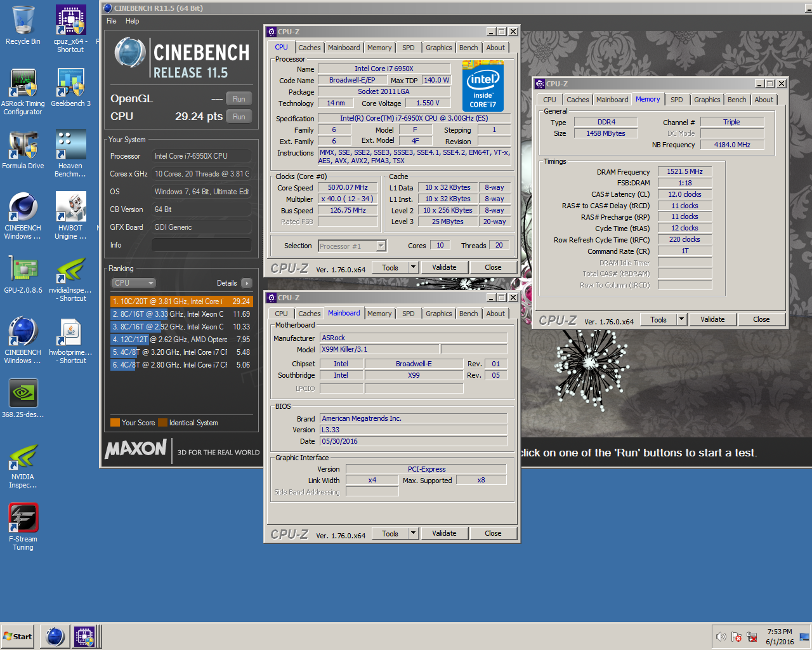This screenshot has height=650, width=812.
Task: Select the 10C/20T @ 3.81 GHz ranking row
Action: tap(181, 302)
